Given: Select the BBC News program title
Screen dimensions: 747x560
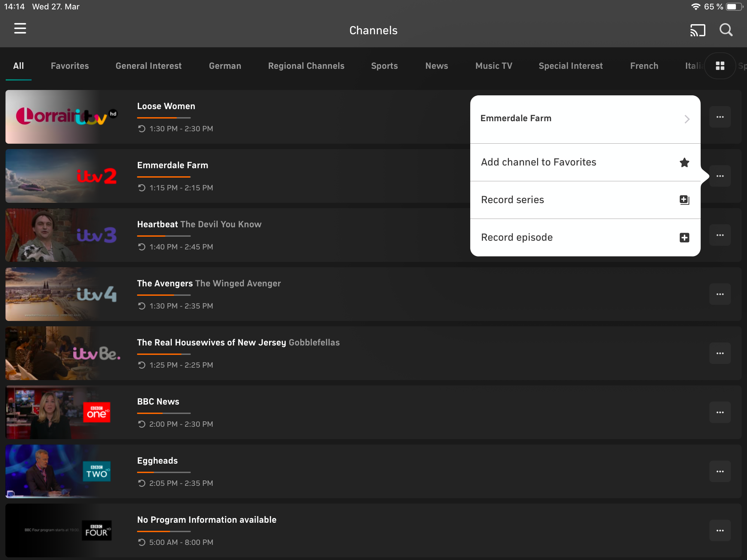Looking at the screenshot, I should pyautogui.click(x=158, y=402).
